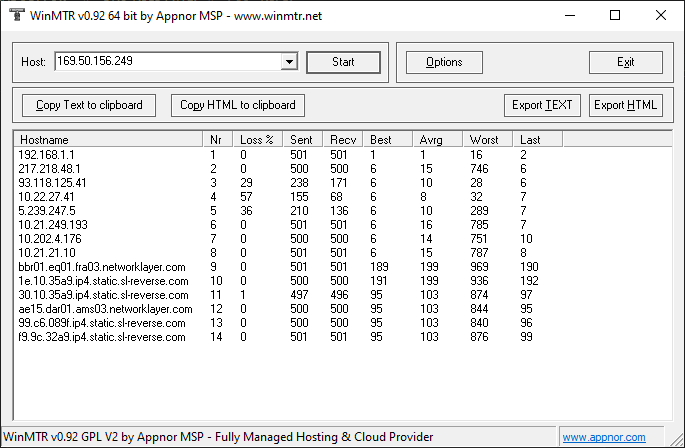Click the WinMTR title bar icon
The width and height of the screenshot is (685, 448).
point(16,15)
